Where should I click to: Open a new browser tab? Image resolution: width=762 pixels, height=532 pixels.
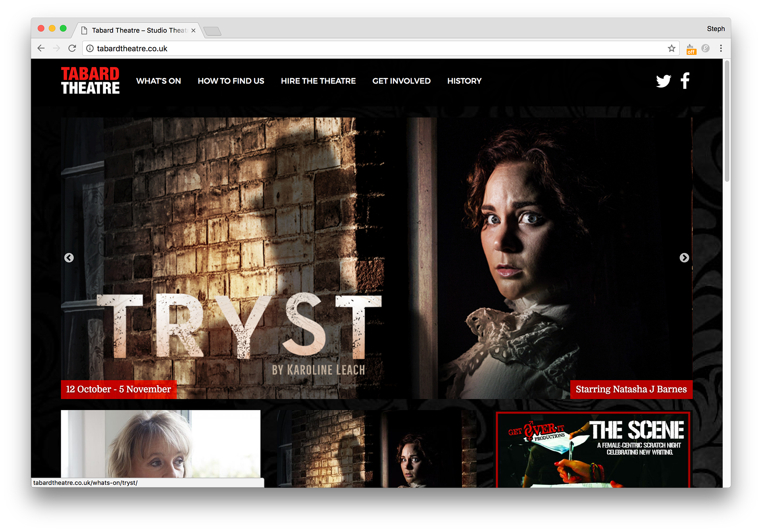coord(213,31)
